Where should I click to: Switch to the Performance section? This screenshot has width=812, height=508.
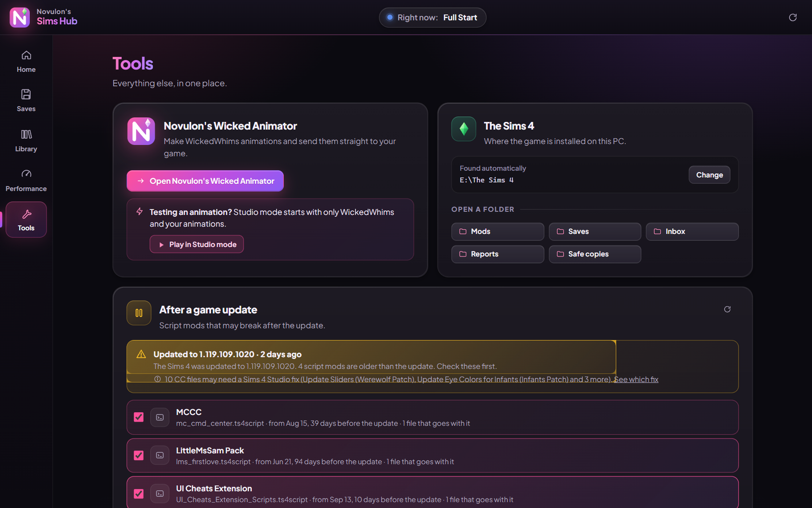26,180
